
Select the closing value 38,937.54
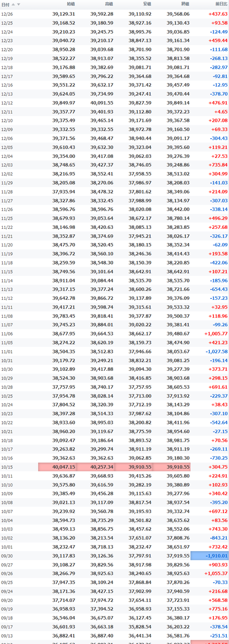[x=178, y=503]
